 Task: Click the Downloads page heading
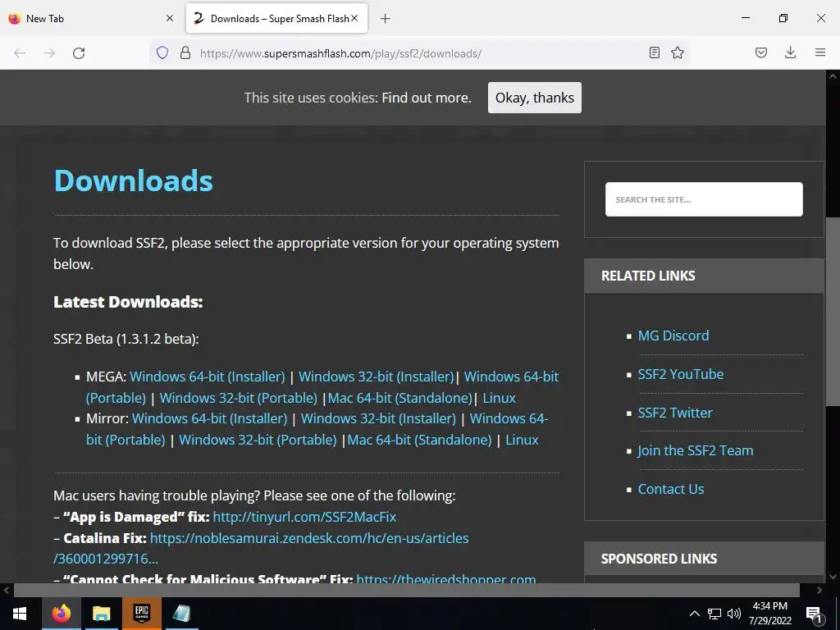(x=134, y=180)
